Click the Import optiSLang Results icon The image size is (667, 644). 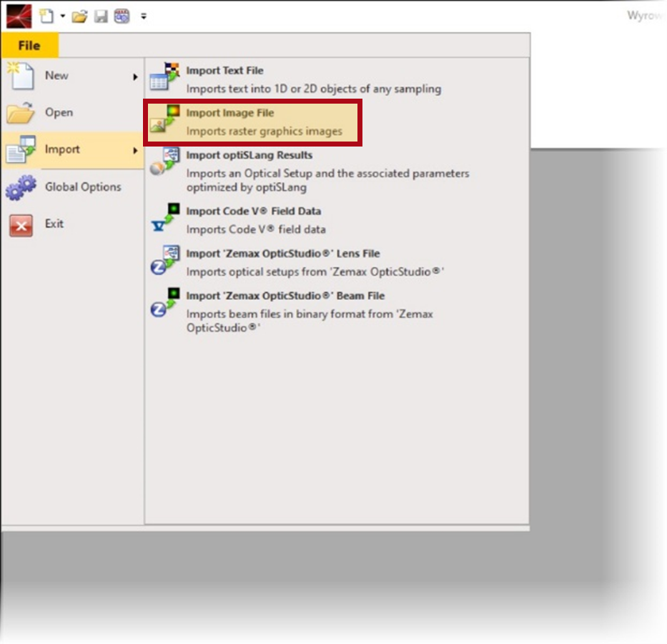(x=165, y=162)
